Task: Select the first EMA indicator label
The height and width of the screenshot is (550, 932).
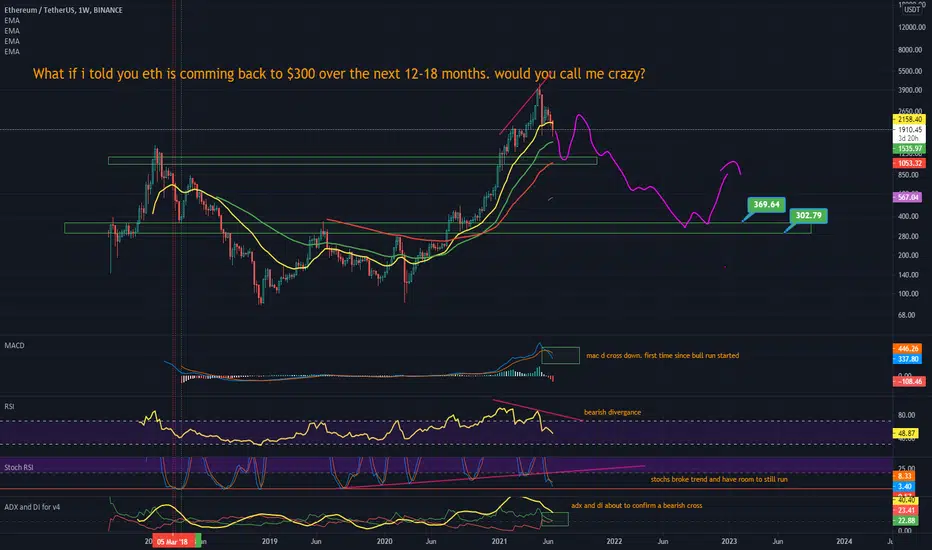Action: pyautogui.click(x=12, y=20)
